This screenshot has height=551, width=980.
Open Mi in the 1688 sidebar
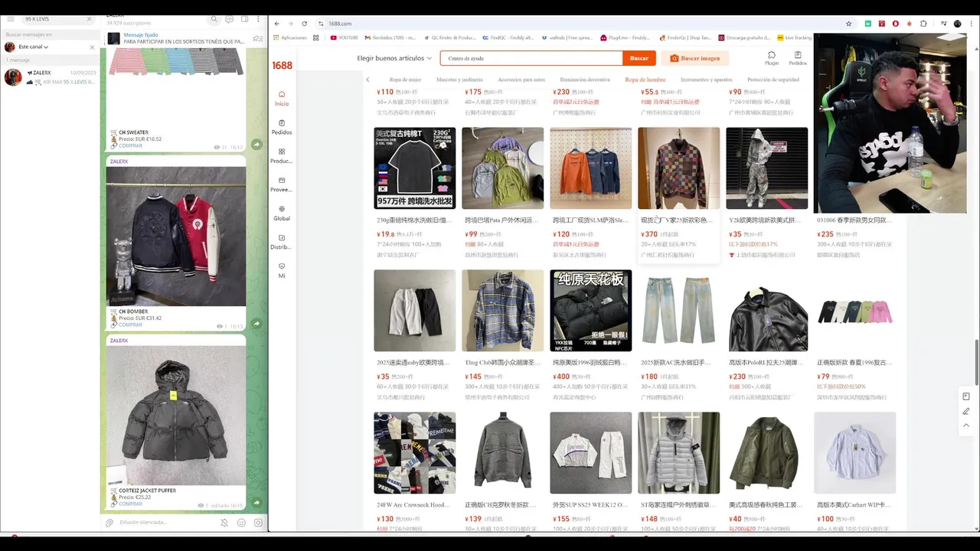(282, 270)
